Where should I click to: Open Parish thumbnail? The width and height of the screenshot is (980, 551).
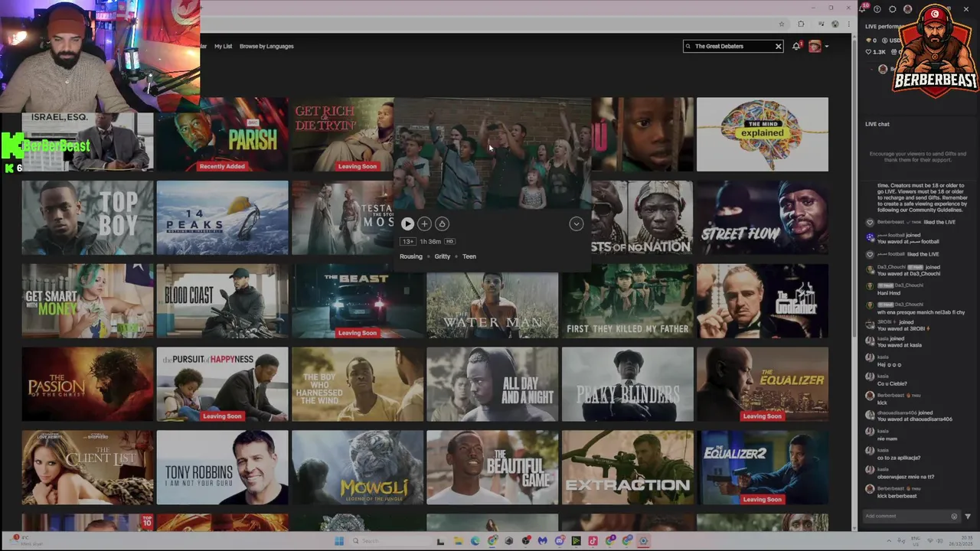pos(222,134)
